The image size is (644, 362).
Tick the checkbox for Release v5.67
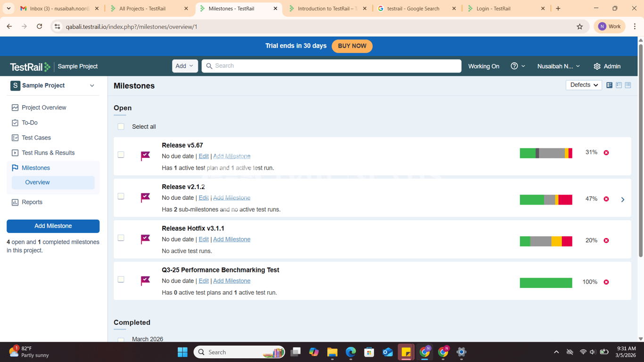121,155
